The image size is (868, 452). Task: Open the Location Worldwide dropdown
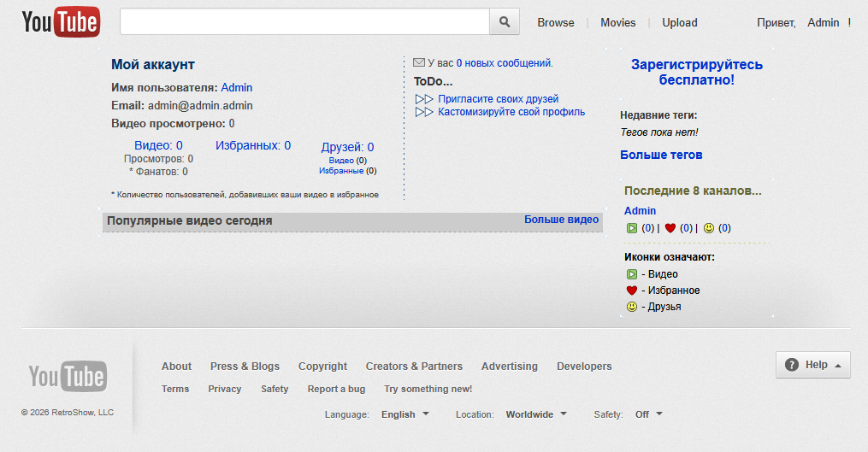[536, 414]
